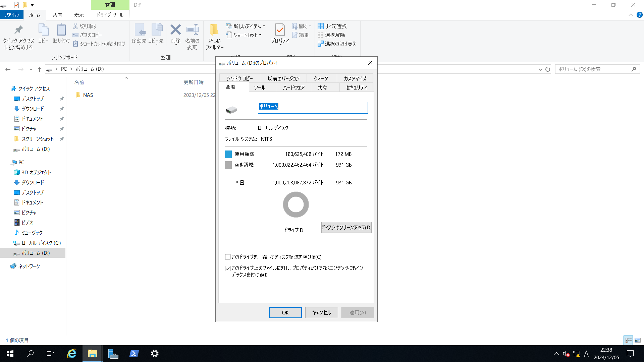Click the Properties (プロパティ) ribbon icon
This screenshot has width=644, height=362.
[x=280, y=30]
